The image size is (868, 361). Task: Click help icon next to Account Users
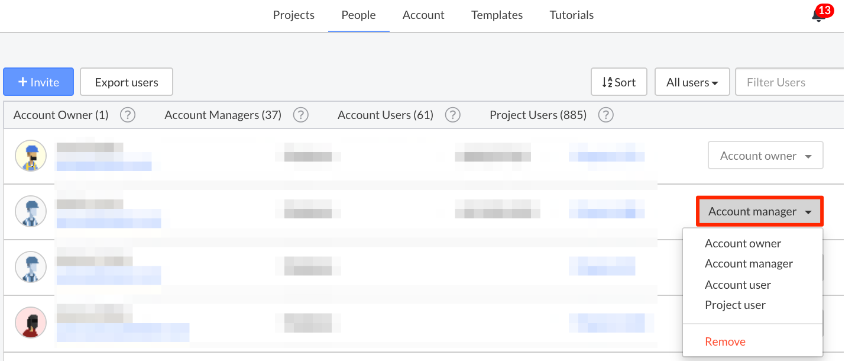tap(453, 115)
